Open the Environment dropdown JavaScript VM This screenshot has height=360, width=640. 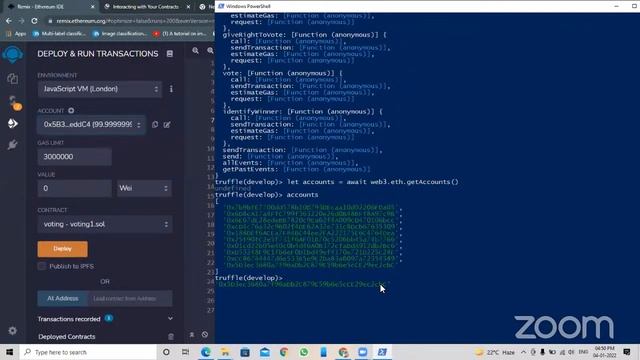100,89
